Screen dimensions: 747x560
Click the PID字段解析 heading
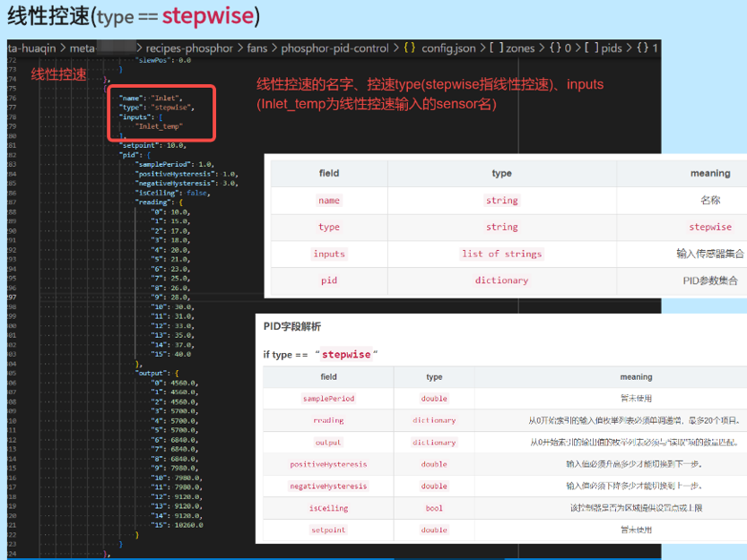pyautogui.click(x=292, y=327)
